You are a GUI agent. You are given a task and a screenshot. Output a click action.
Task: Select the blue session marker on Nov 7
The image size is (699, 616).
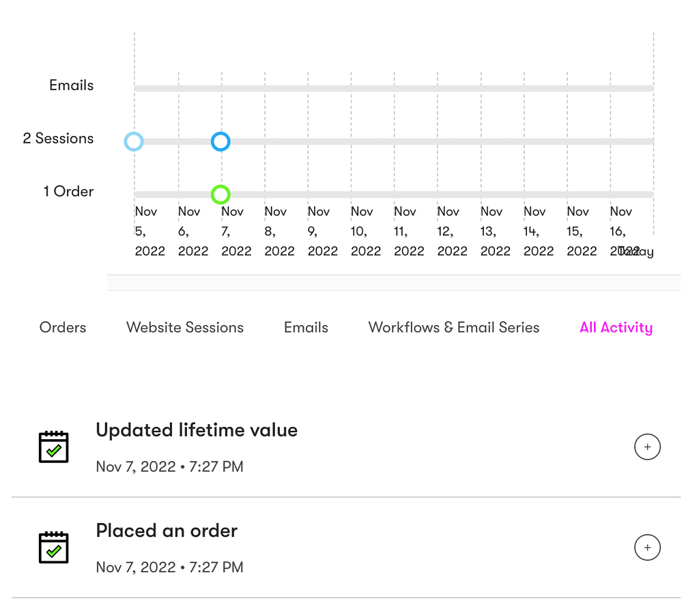(x=220, y=141)
